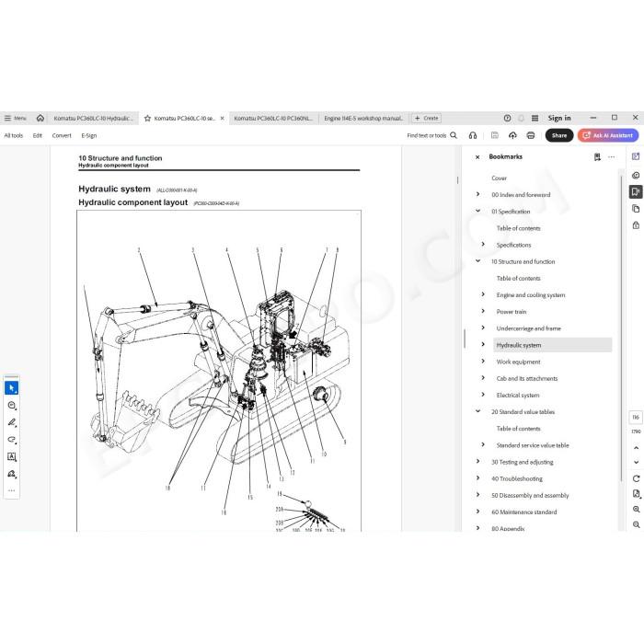Zoom in using magnifier plus icon
This screenshot has height=644, width=644.
click(x=637, y=510)
